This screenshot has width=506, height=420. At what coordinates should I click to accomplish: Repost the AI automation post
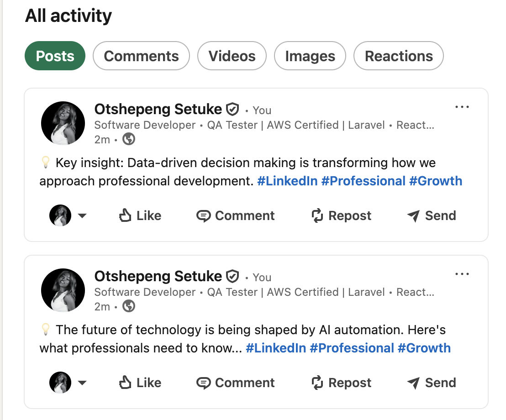[341, 383]
